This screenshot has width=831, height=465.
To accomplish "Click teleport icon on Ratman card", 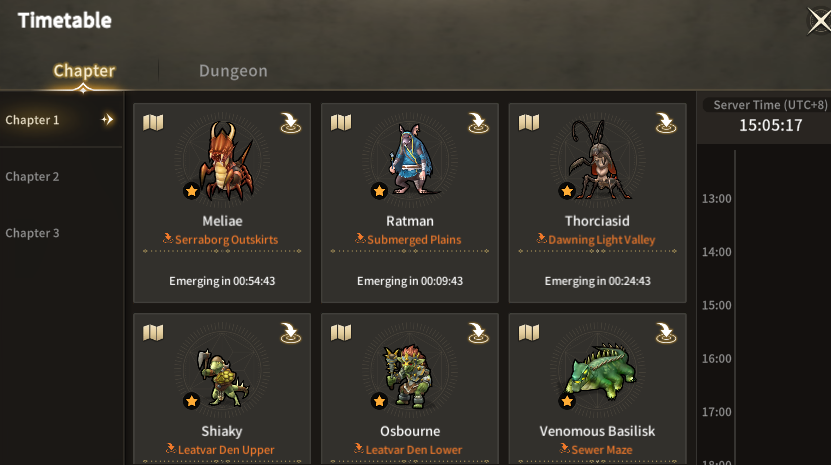I will 478,123.
